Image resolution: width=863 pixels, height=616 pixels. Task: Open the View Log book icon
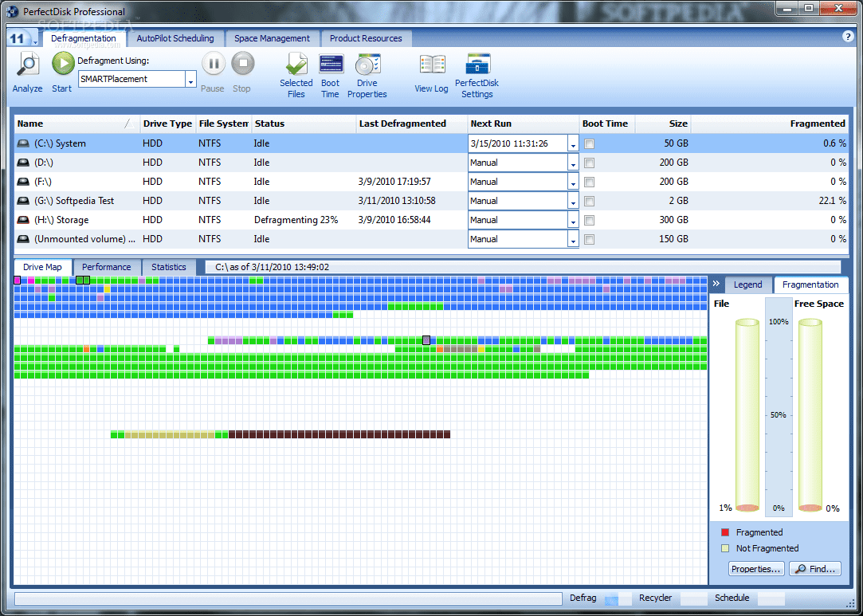[x=432, y=65]
